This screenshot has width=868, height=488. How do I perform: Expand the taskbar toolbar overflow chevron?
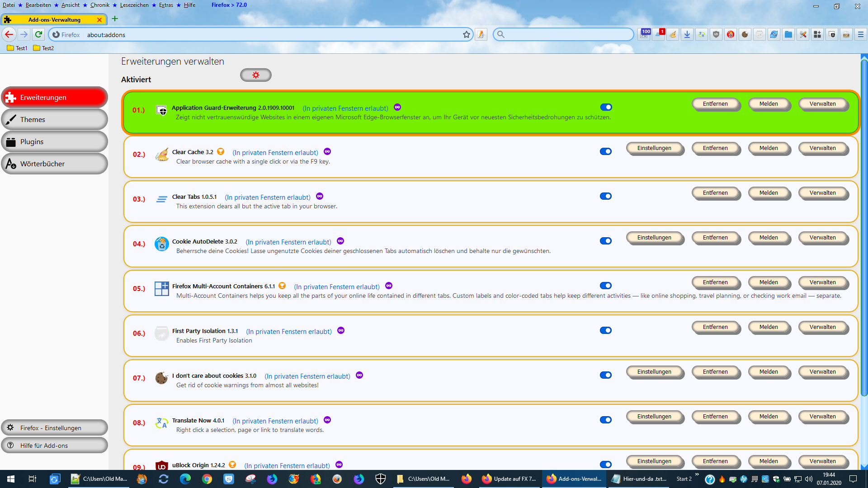click(x=697, y=474)
